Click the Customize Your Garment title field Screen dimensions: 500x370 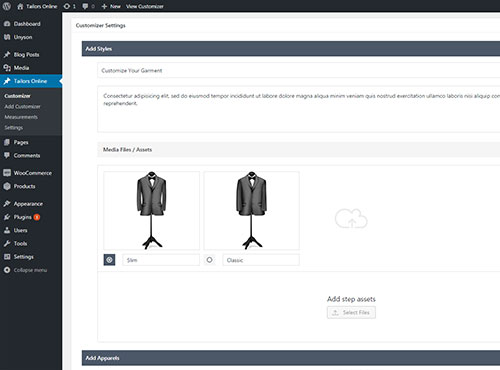point(299,70)
